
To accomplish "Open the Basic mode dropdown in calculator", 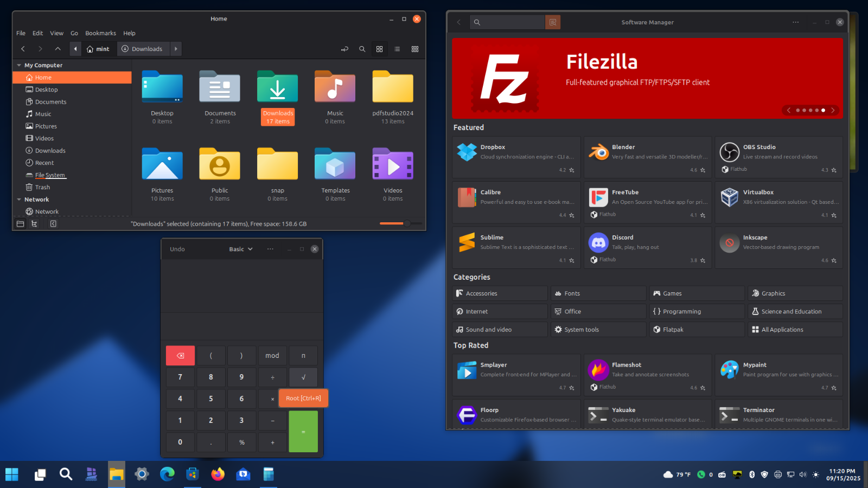I will [241, 249].
